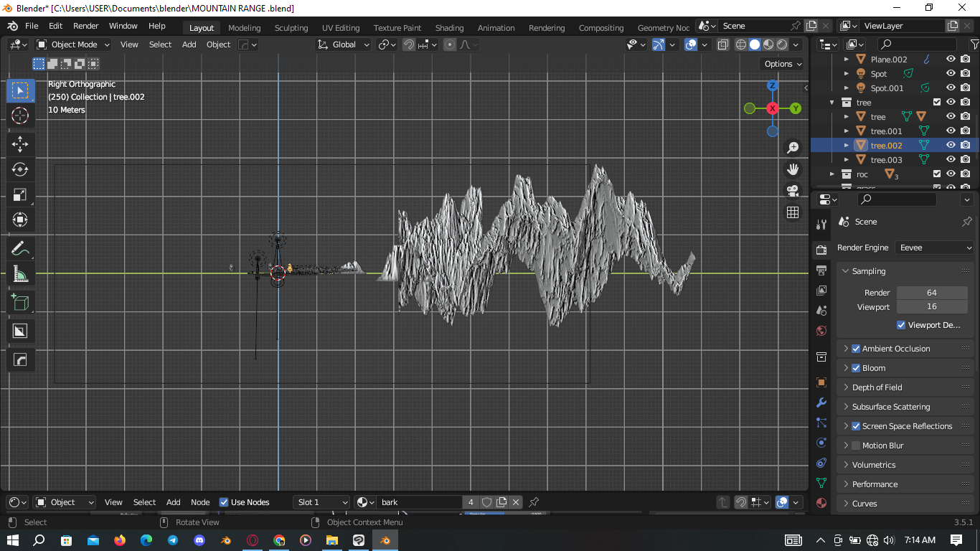The image size is (980, 551).
Task: Switch to UV Editing workspace tab
Action: tap(341, 28)
